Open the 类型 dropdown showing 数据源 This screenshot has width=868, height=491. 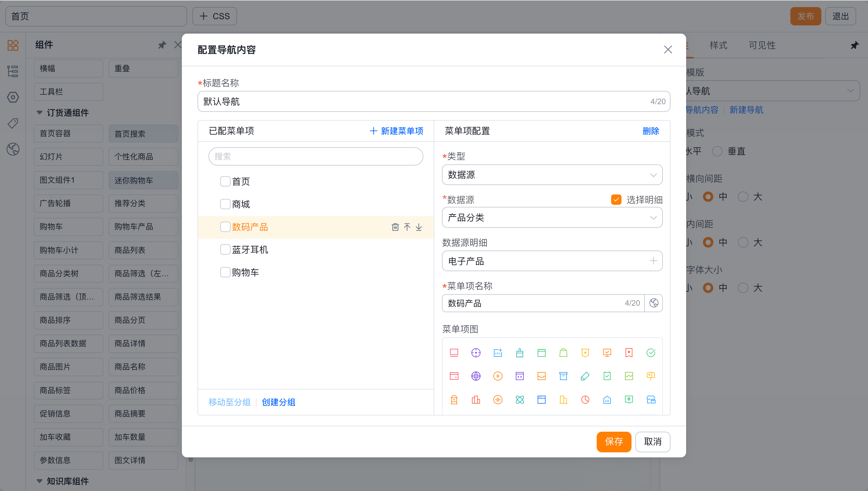552,175
